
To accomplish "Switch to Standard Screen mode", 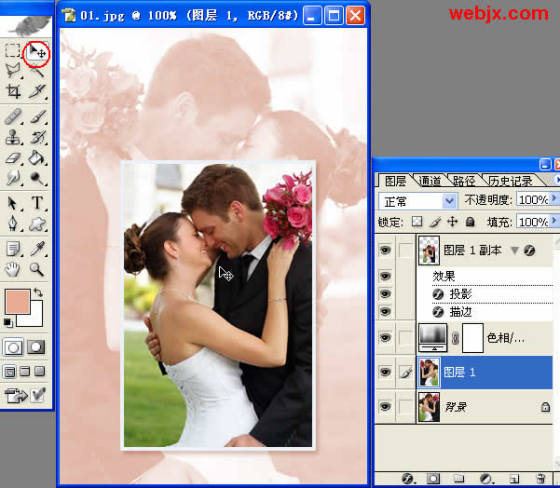I will (x=10, y=372).
